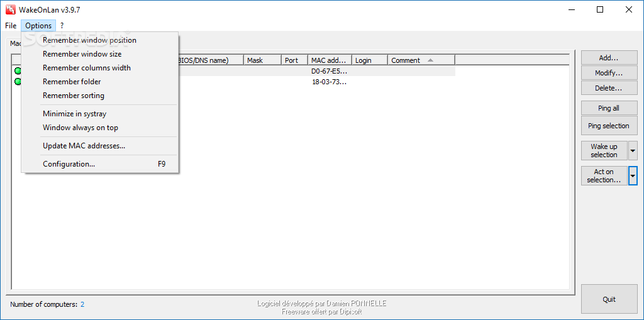Enable Window always on top
Screen dimensions: 644x320
tap(100, 128)
